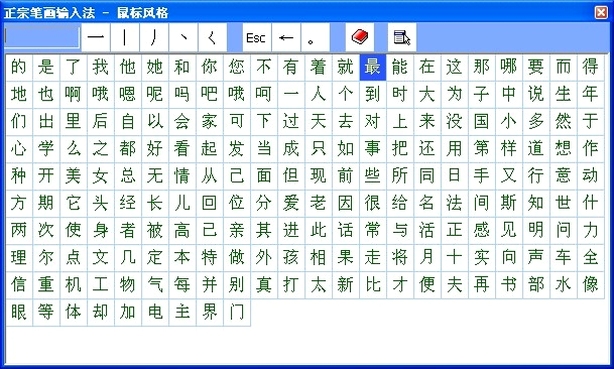Screen dimensions: 614x369
Task: Choose the character 想
Action: tap(563, 148)
